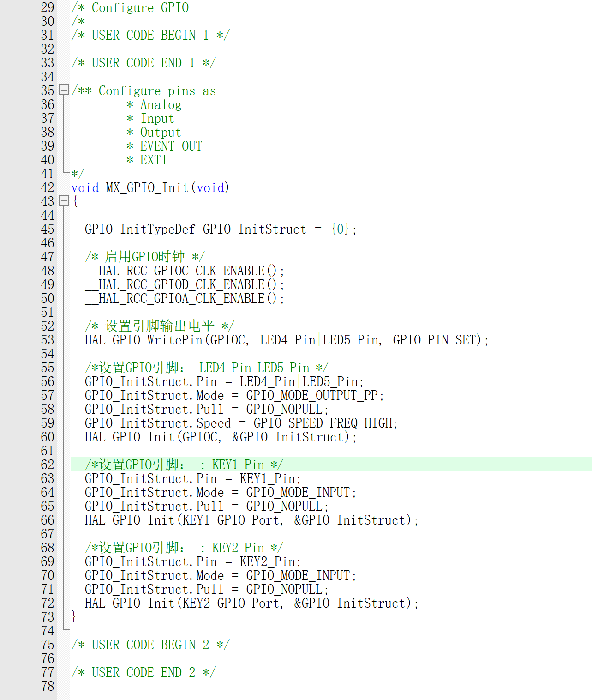Image resolution: width=592 pixels, height=700 pixels.
Task: Click the HAL_GPIO_WritePin call line
Action: pyautogui.click(x=287, y=340)
